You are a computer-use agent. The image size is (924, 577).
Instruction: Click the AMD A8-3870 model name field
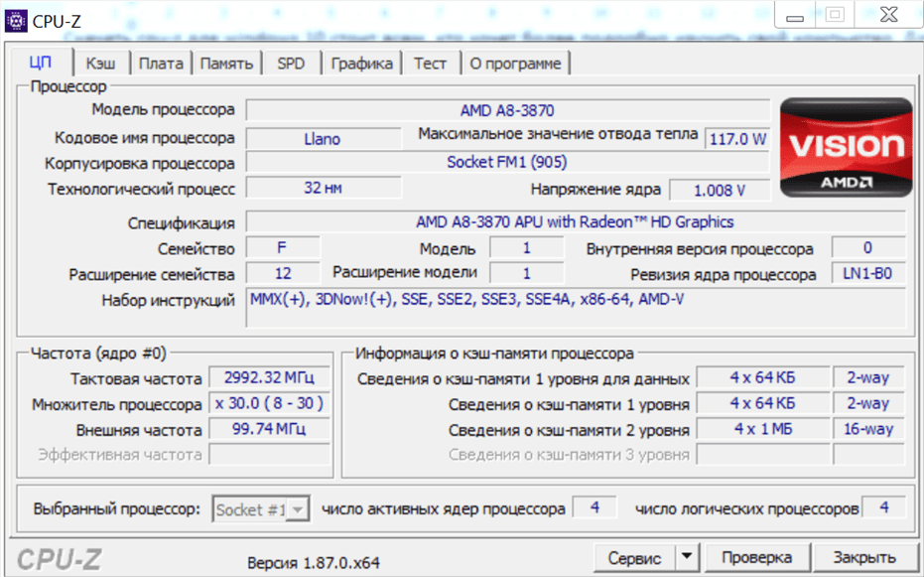[506, 110]
